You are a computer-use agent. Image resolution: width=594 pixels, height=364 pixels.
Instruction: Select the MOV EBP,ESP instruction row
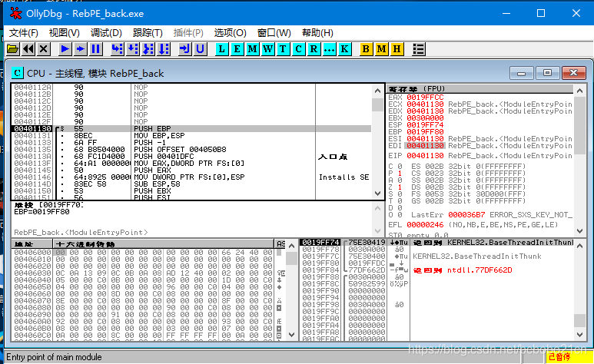click(x=191, y=136)
